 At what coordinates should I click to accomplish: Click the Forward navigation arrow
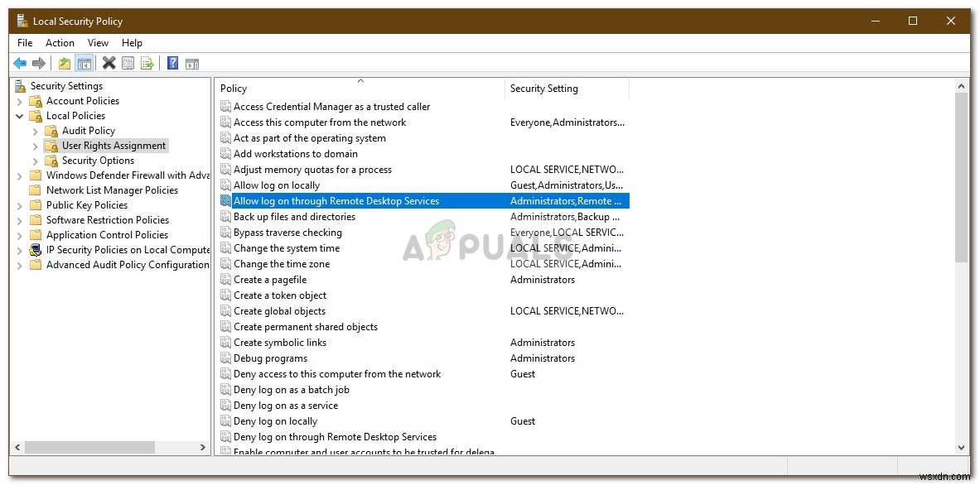pyautogui.click(x=39, y=63)
